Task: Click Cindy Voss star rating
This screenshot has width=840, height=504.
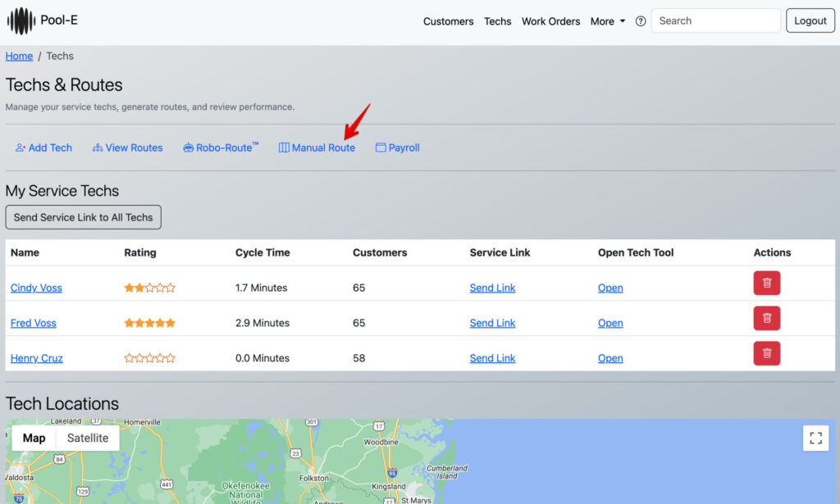Action: [149, 288]
